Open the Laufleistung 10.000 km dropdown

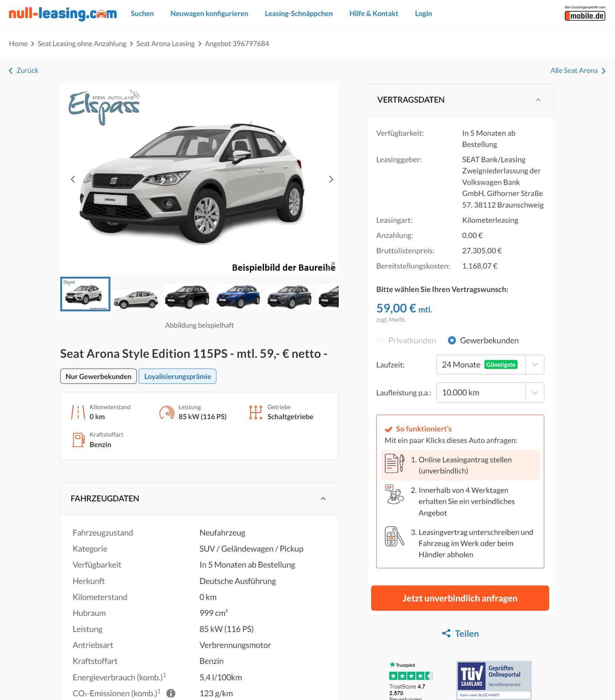tap(490, 392)
